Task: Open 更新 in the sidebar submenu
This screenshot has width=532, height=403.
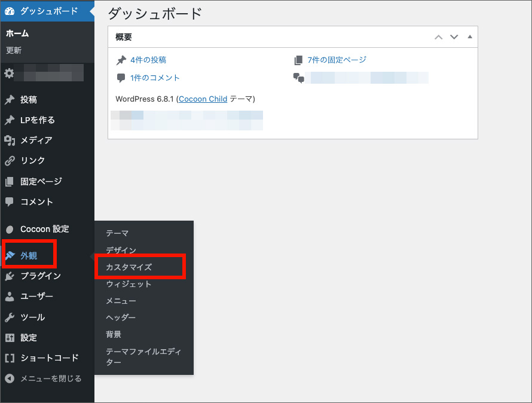Action: tap(14, 50)
